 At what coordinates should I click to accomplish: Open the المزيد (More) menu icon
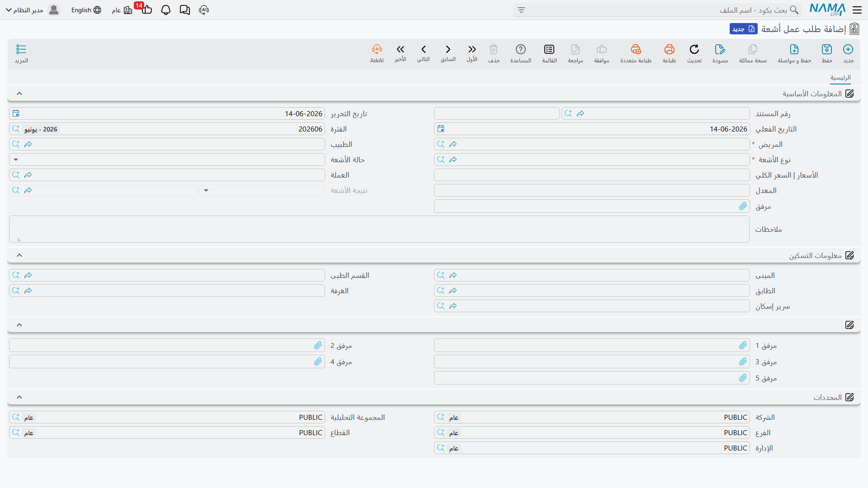[x=21, y=49]
